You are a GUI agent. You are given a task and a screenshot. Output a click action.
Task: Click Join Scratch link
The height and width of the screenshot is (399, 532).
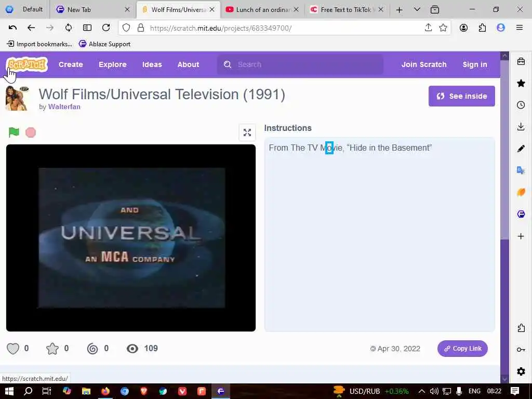pyautogui.click(x=424, y=64)
